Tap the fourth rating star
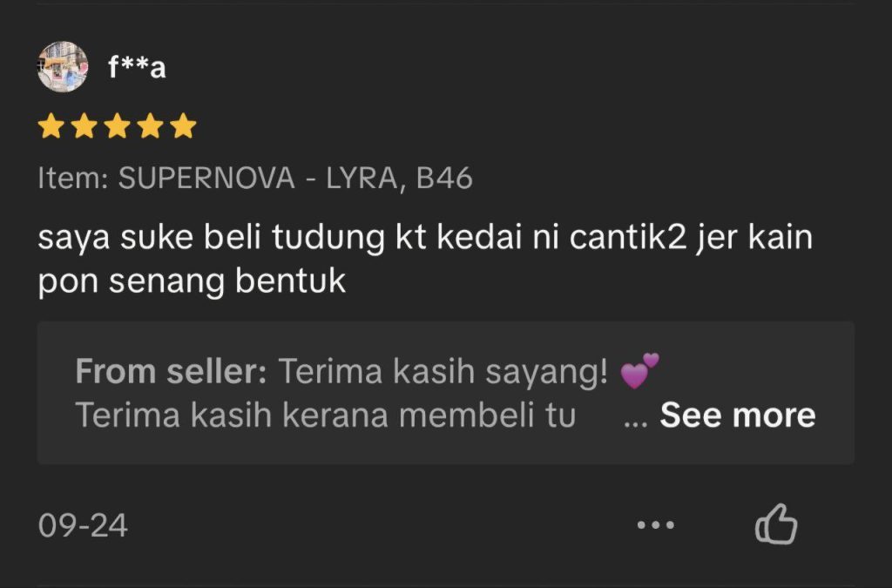This screenshot has height=588, width=892. click(151, 127)
